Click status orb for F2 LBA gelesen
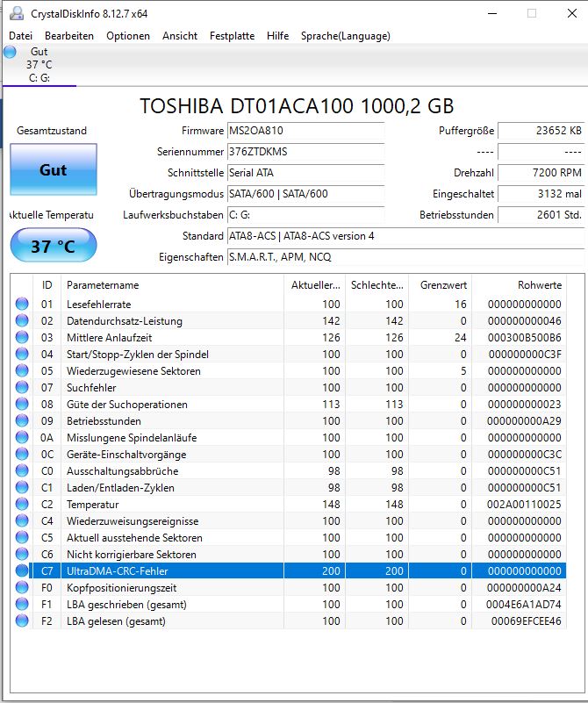Screen dimensions: 588x703 (22, 621)
